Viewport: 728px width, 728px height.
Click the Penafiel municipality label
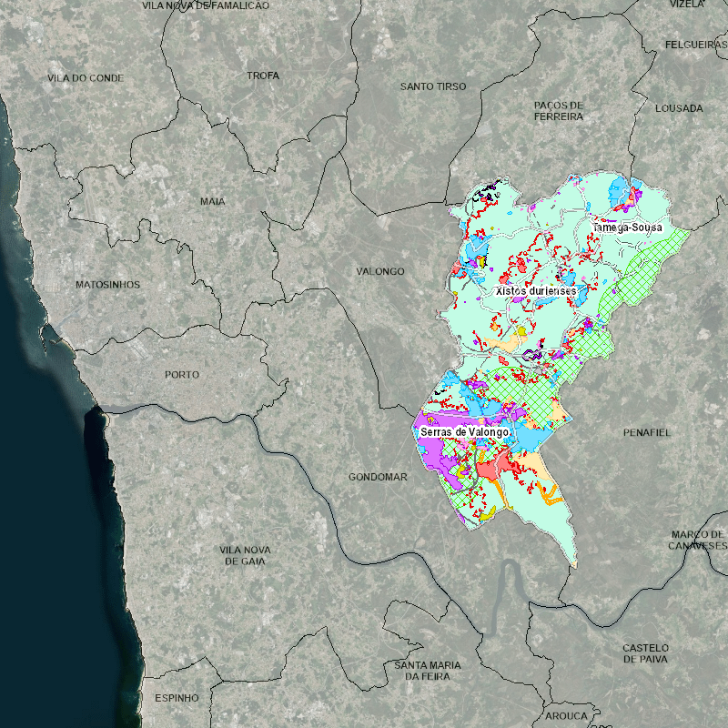click(x=646, y=432)
